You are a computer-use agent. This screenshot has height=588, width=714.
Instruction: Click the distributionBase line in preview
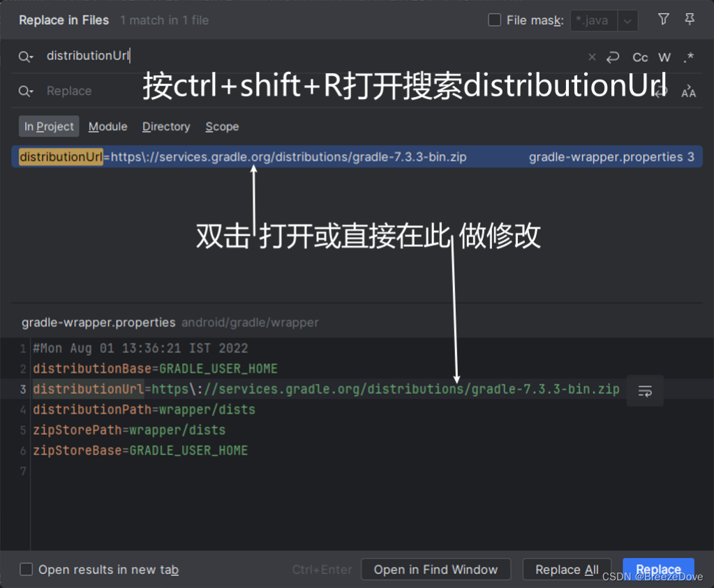pos(155,369)
